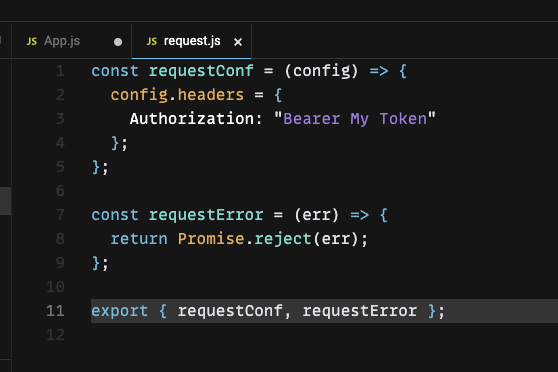
Task: Click inside the "Bearer My Token" string
Action: pos(355,119)
